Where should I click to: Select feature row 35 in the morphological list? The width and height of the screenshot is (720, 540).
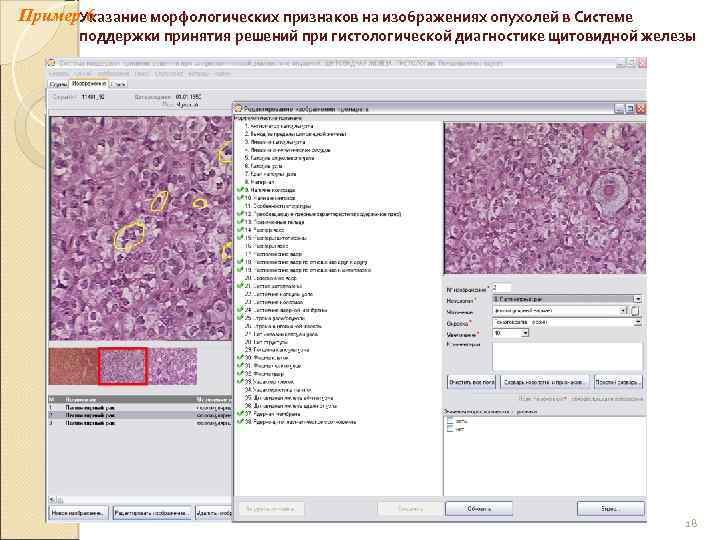click(289, 398)
